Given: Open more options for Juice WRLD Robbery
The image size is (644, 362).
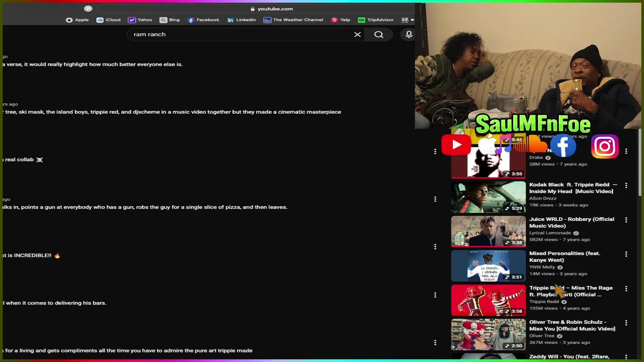Looking at the screenshot, I should coord(626,220).
